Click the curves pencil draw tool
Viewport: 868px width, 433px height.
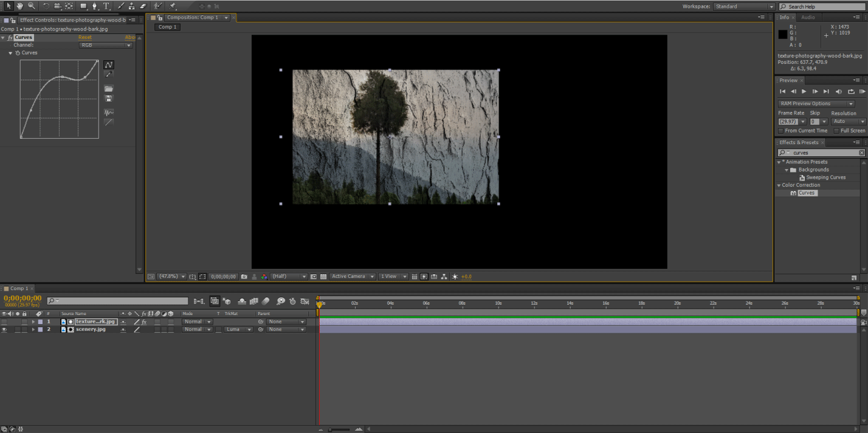(x=109, y=74)
